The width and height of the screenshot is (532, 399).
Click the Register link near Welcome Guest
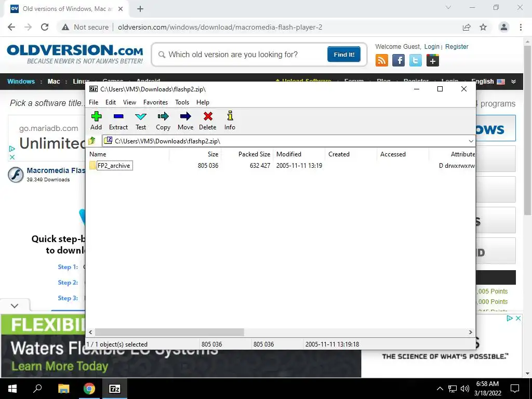457,46
